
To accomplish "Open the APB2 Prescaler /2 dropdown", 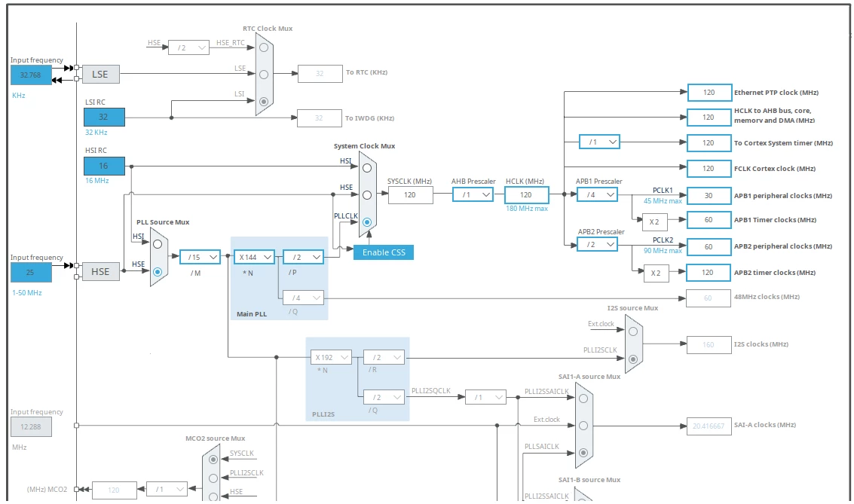I will pyautogui.click(x=598, y=244).
